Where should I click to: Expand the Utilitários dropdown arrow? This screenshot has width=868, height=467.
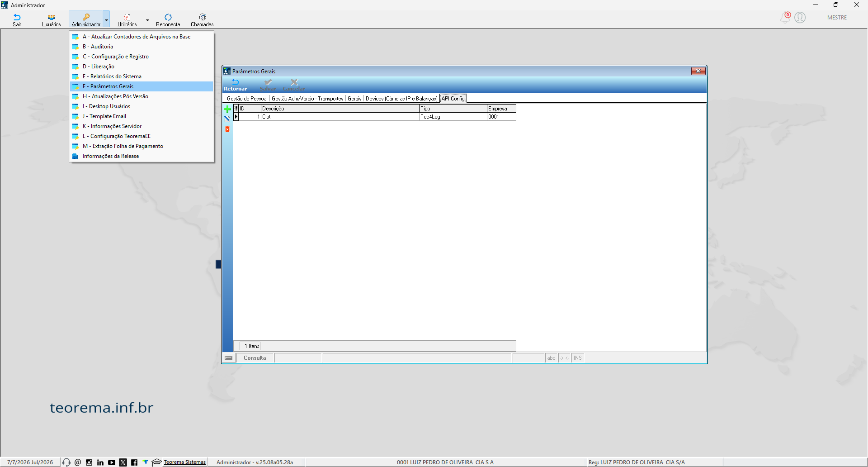(147, 20)
